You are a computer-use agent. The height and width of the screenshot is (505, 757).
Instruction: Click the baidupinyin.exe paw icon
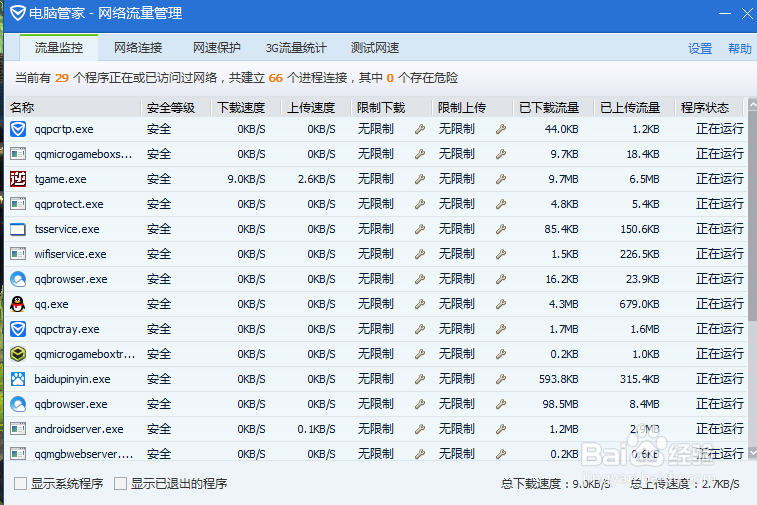tap(18, 379)
